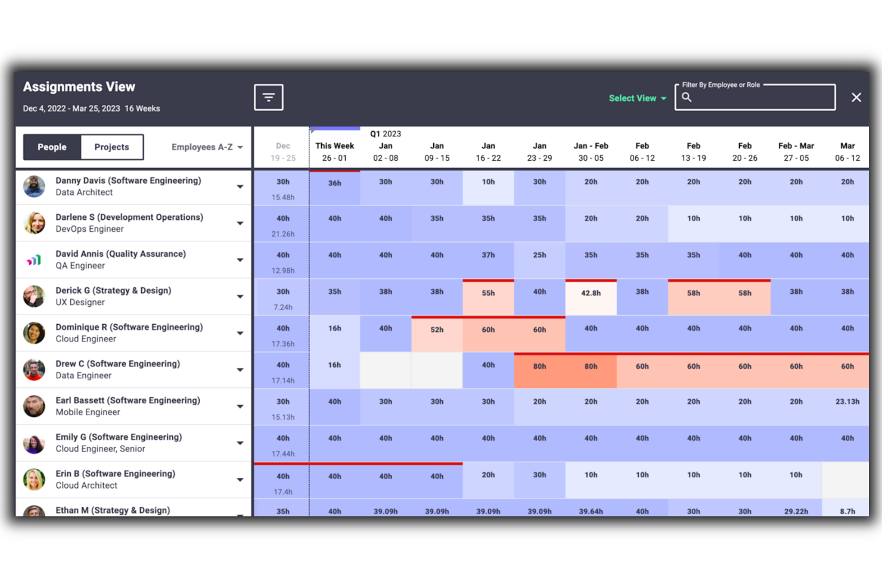The image size is (882, 588).
Task: Switch to the Projects view
Action: (x=112, y=147)
